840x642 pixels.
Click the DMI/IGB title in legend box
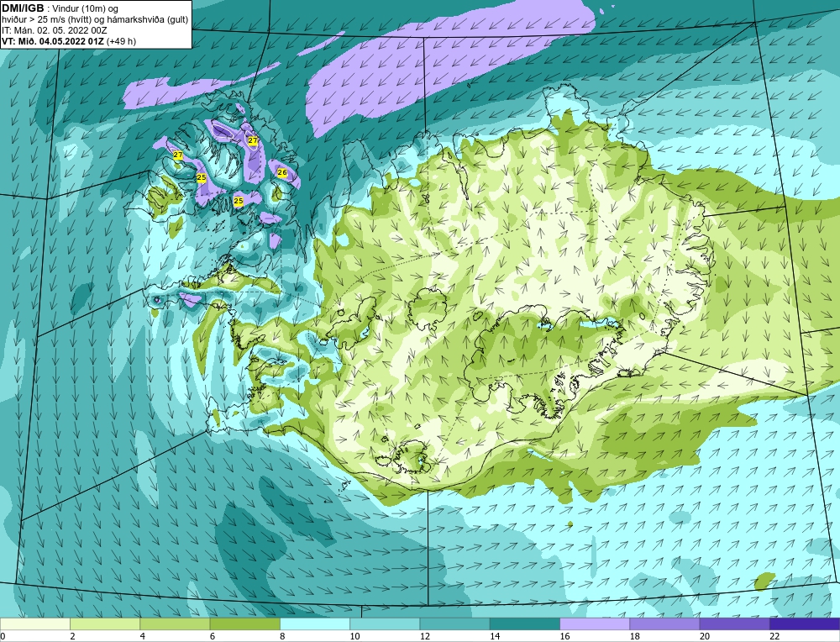coord(24,8)
